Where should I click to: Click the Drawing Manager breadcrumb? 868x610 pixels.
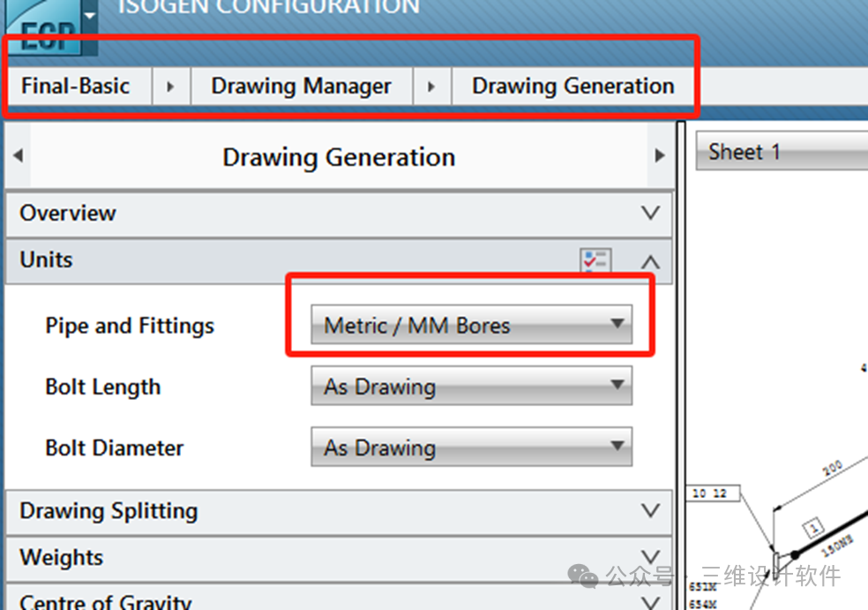pyautogui.click(x=301, y=87)
